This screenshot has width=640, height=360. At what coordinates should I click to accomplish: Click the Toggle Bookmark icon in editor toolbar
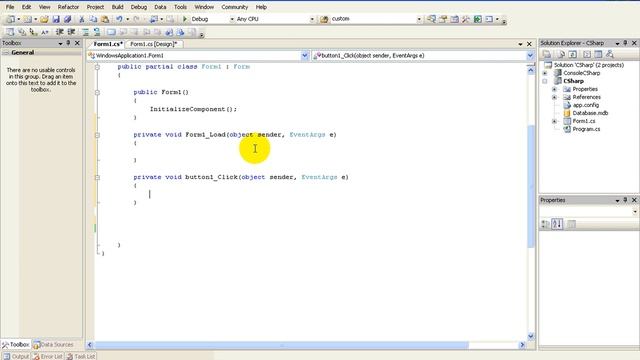111,32
